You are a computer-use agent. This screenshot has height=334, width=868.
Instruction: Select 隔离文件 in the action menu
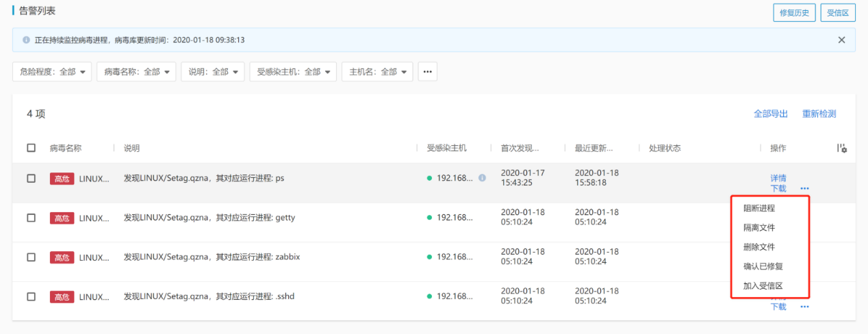759,227
